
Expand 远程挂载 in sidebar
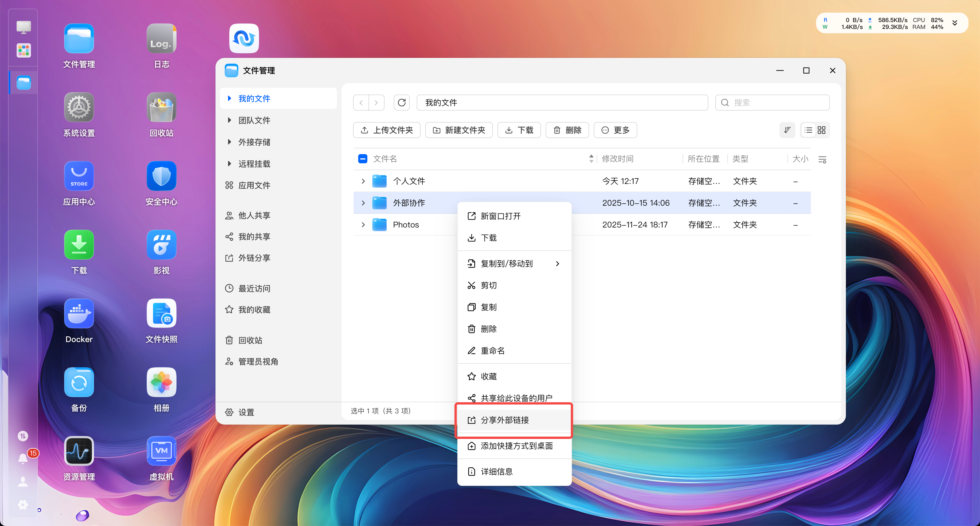[230, 164]
